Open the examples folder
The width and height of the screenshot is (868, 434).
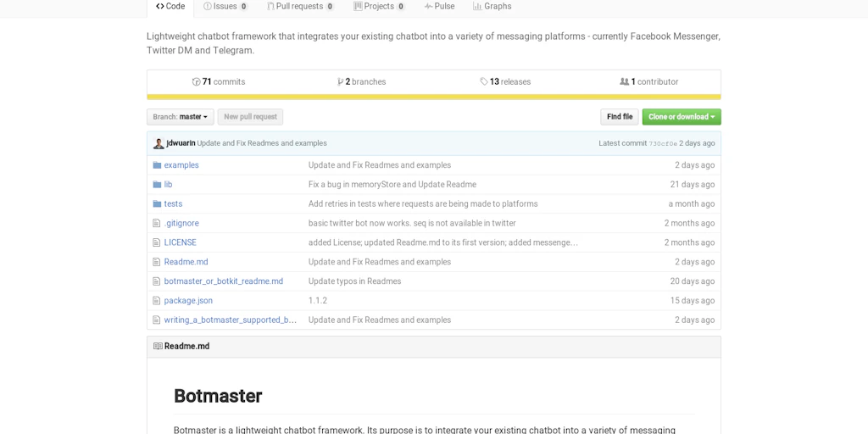click(x=181, y=165)
